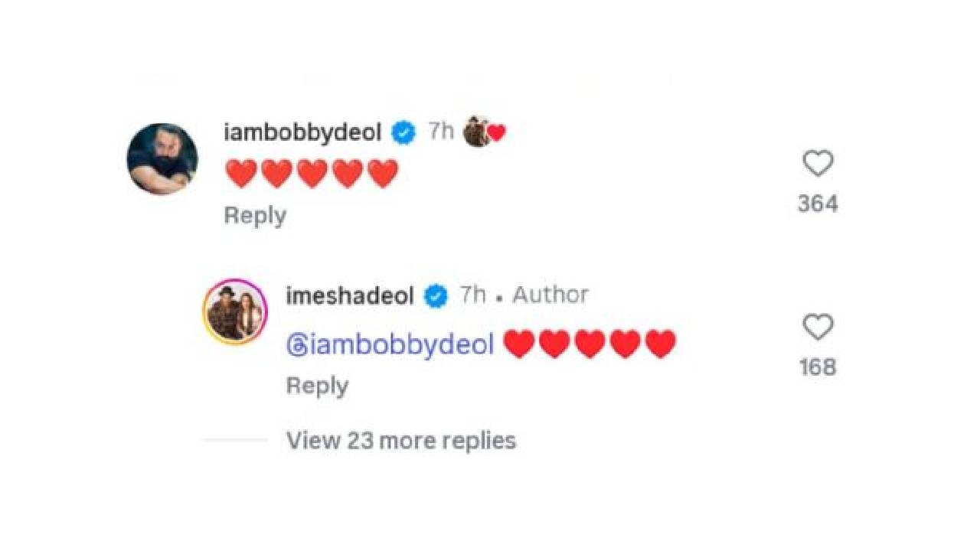
Task: Open the iambobbydeol username link
Action: [x=302, y=132]
